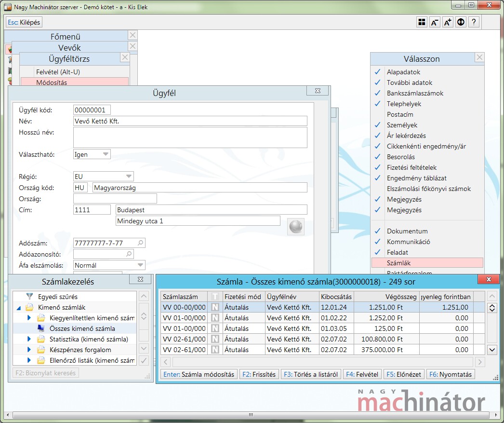Screen dimensions: 504x423
Task: Click the invoice list horizontal scrollbar track
Action: (x=323, y=362)
